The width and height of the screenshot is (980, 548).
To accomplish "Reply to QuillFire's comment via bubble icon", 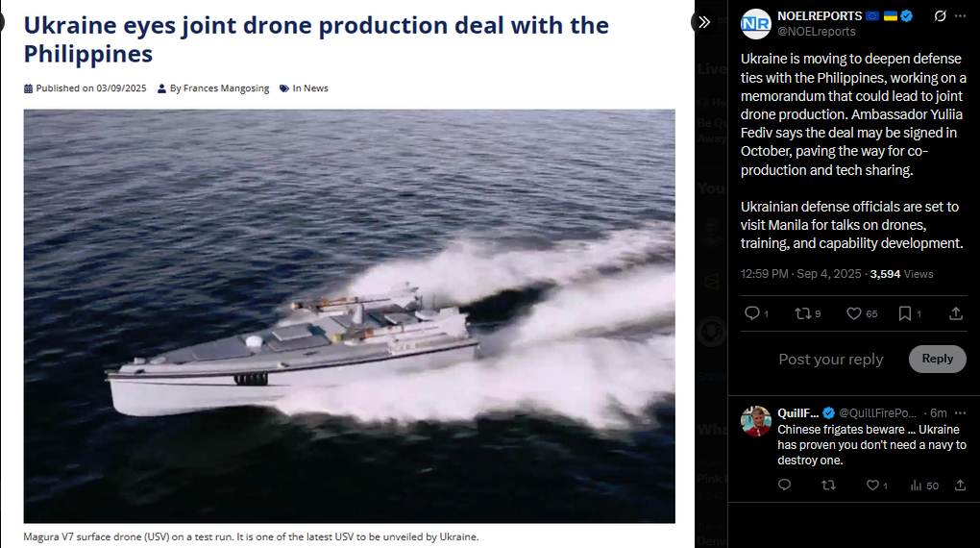I will tap(784, 486).
